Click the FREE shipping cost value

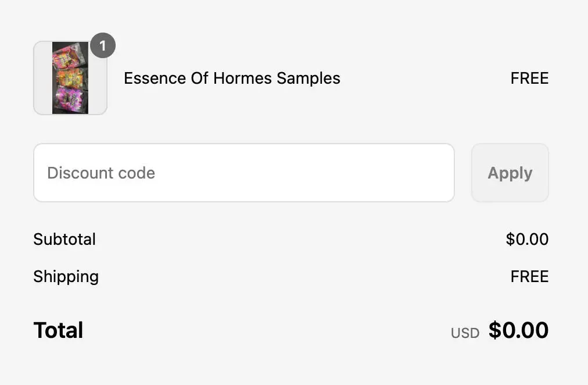click(x=529, y=276)
